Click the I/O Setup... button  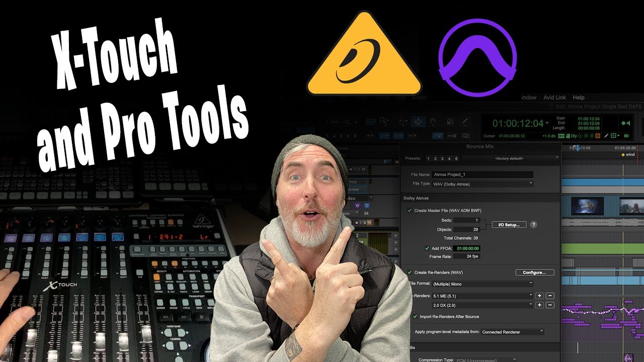pos(509,225)
